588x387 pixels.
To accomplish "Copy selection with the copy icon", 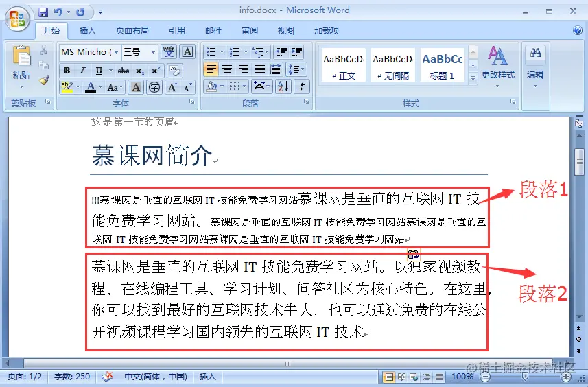I will [43, 65].
